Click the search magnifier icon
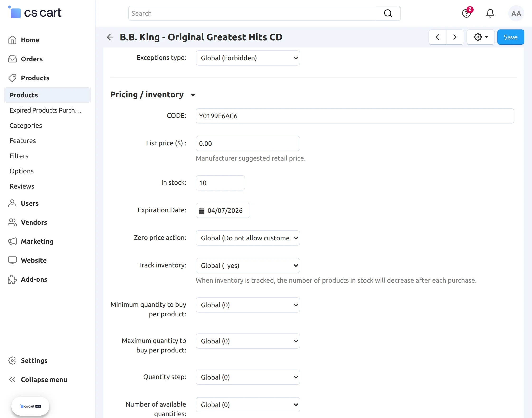 [x=388, y=13]
